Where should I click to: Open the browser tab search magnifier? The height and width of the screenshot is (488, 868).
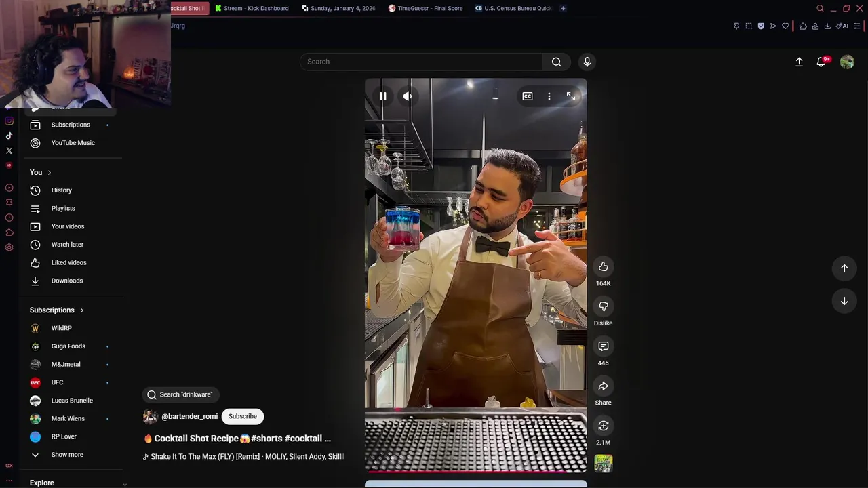pyautogui.click(x=820, y=8)
